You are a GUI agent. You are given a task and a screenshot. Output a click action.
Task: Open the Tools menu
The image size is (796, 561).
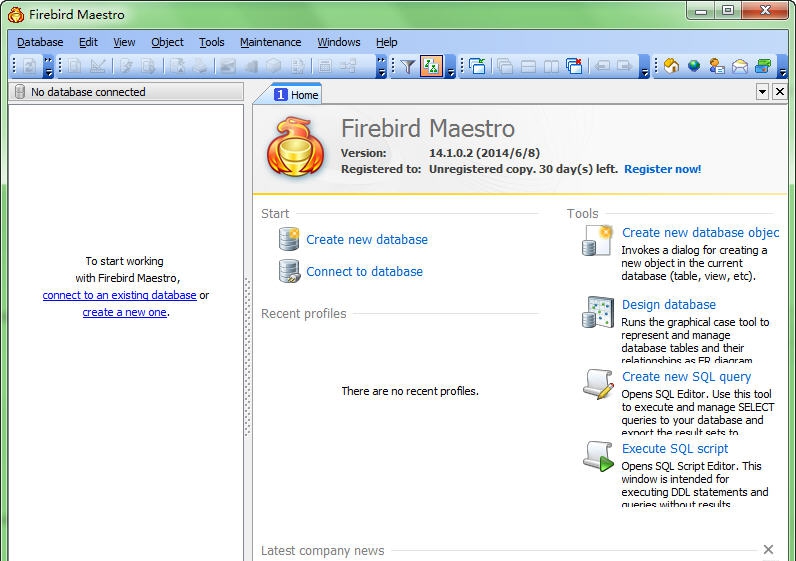coord(211,42)
